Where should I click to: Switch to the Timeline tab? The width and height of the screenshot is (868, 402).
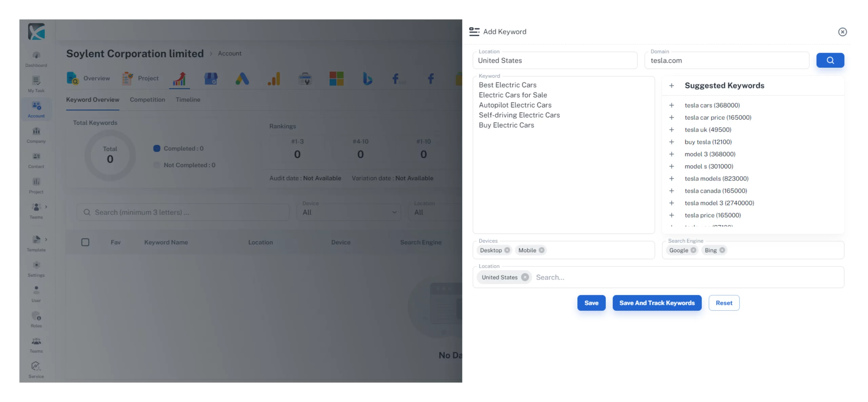(188, 100)
